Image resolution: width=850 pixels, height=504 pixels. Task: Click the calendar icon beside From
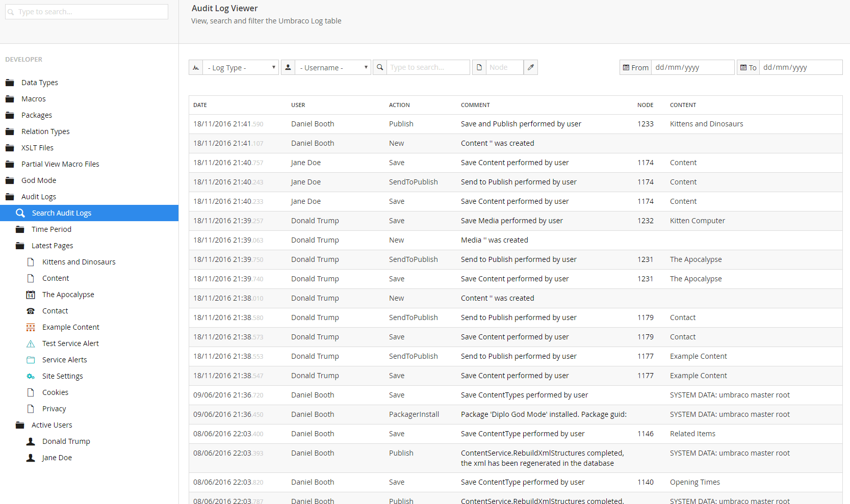(626, 67)
